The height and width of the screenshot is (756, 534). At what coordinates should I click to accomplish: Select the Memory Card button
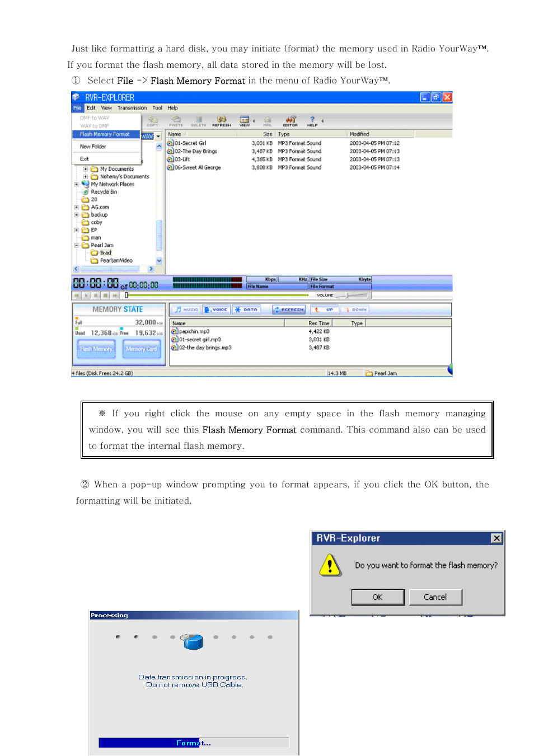142,349
